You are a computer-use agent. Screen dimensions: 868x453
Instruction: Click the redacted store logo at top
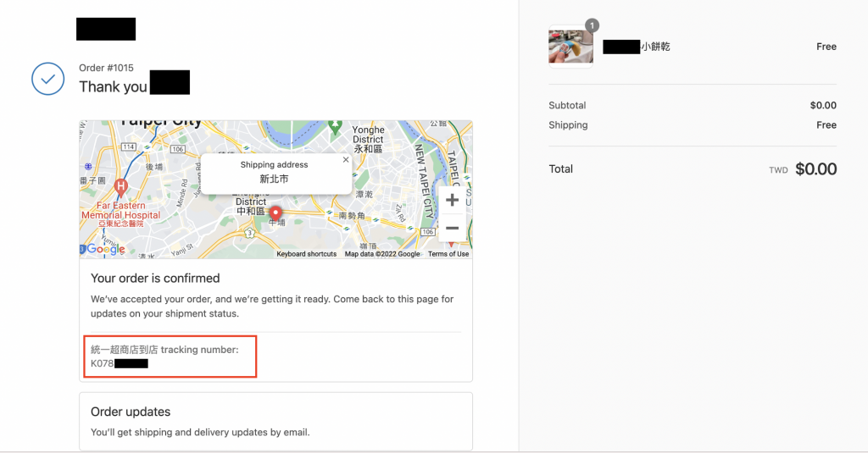coord(106,28)
